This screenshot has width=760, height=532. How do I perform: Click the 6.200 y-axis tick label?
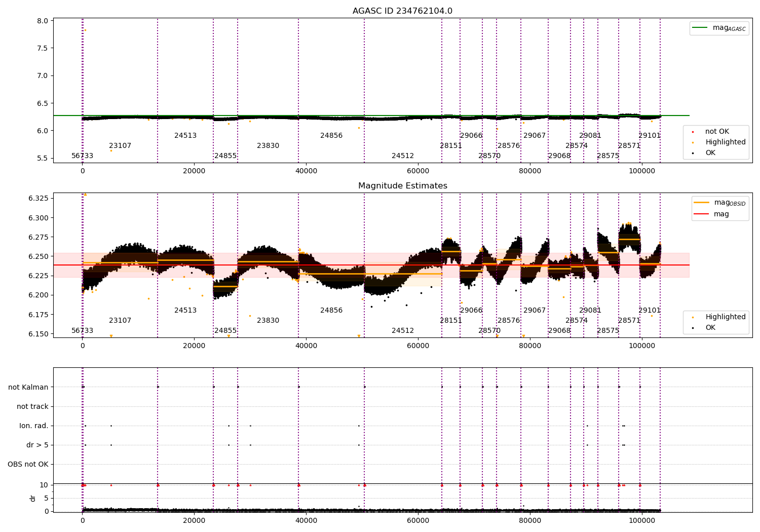[39, 295]
